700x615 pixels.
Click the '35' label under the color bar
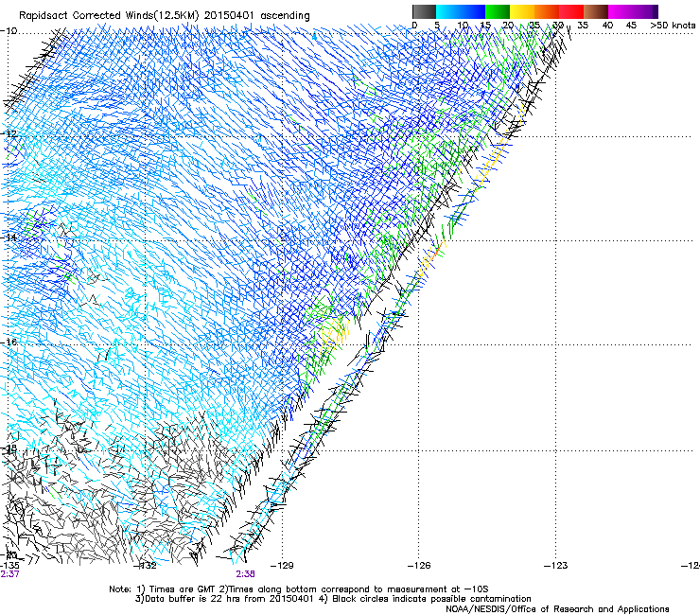pos(583,25)
